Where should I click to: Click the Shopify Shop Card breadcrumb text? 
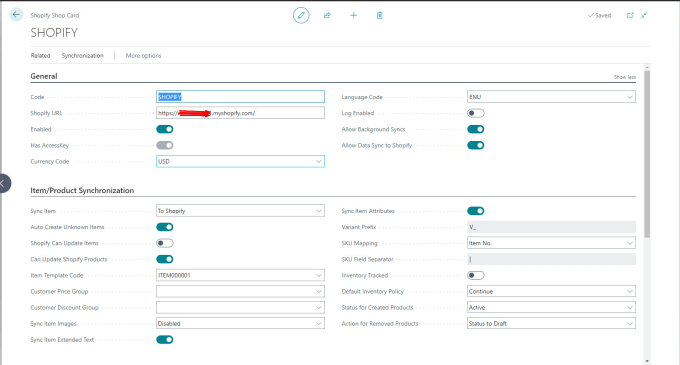click(x=55, y=15)
